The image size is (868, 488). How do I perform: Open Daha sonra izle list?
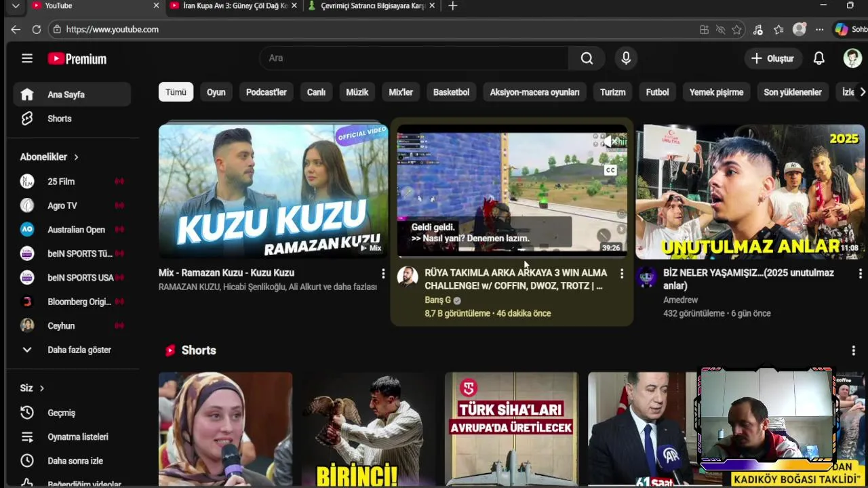72,461
